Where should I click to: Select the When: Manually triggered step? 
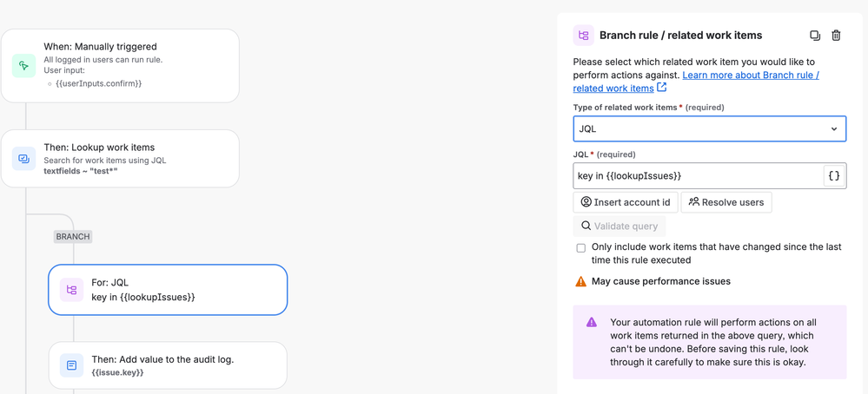[120, 66]
